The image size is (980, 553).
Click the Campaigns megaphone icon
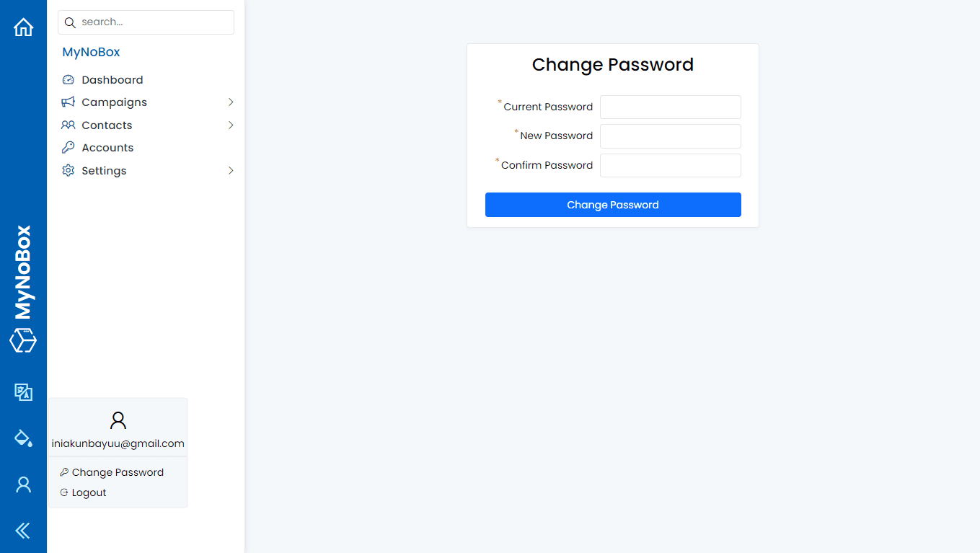[69, 102]
